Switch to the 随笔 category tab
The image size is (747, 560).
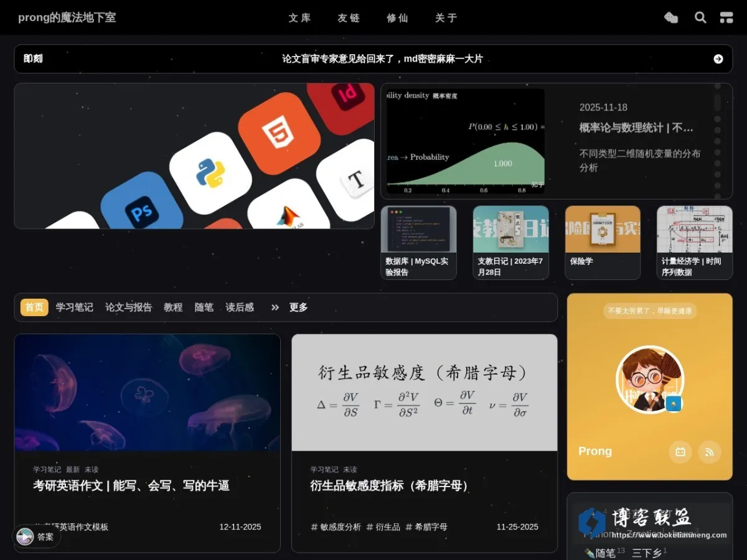point(204,307)
